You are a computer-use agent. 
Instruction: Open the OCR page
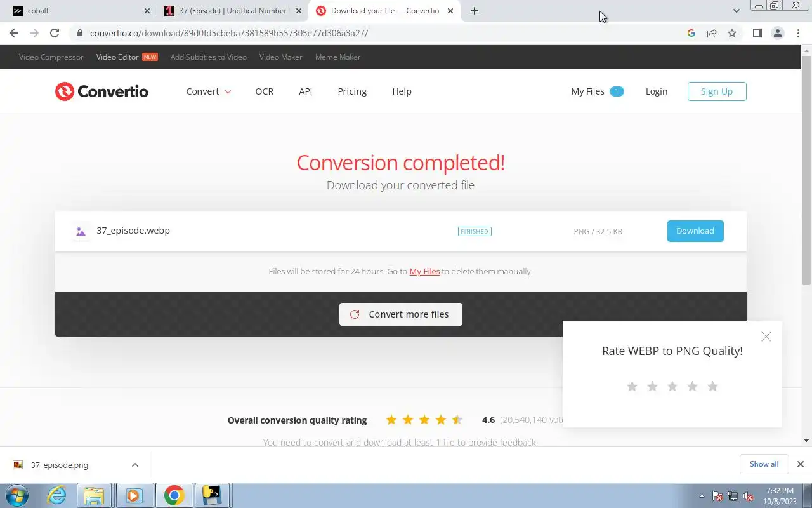[x=265, y=91]
